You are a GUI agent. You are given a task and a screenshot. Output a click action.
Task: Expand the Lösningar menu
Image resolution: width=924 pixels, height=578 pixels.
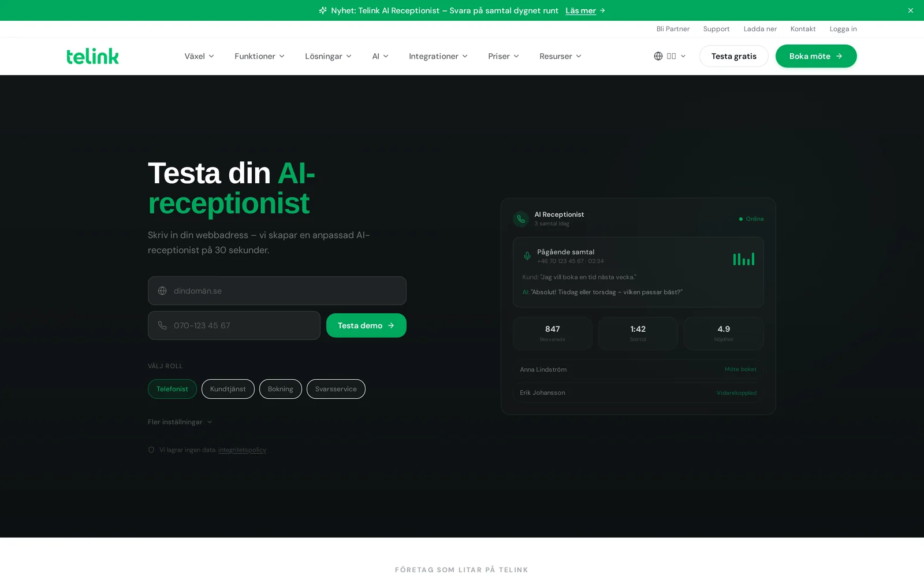(328, 56)
